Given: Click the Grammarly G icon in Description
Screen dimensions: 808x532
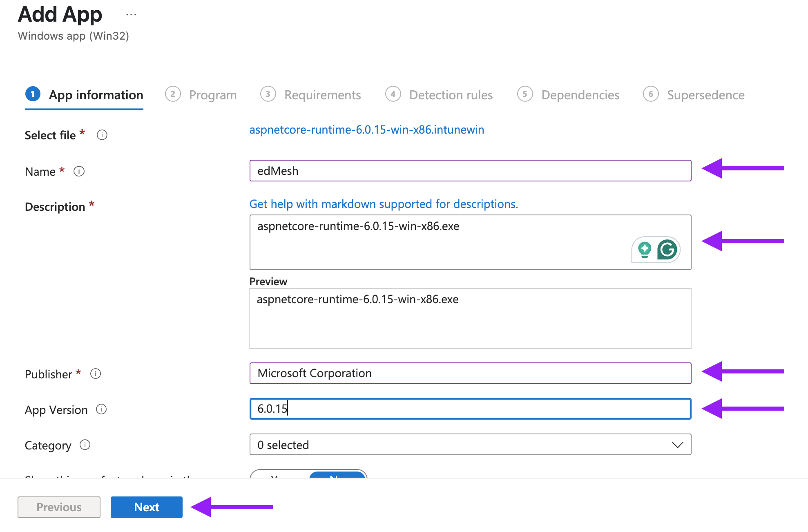Looking at the screenshot, I should 667,249.
